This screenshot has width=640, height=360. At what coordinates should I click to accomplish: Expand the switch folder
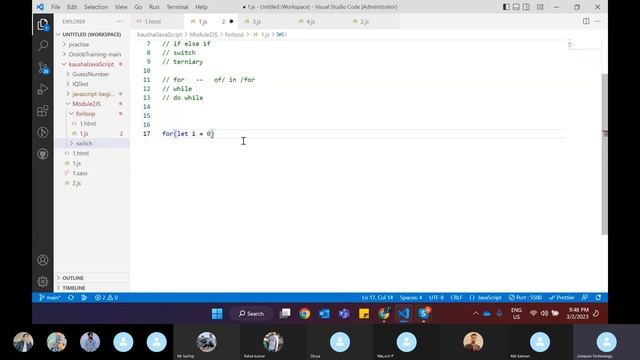[84, 143]
